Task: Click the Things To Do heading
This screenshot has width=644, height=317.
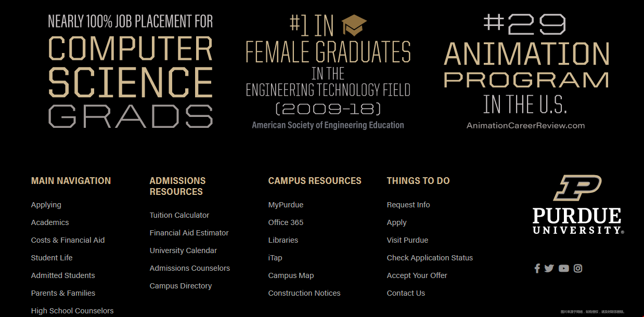Action: coord(418,181)
